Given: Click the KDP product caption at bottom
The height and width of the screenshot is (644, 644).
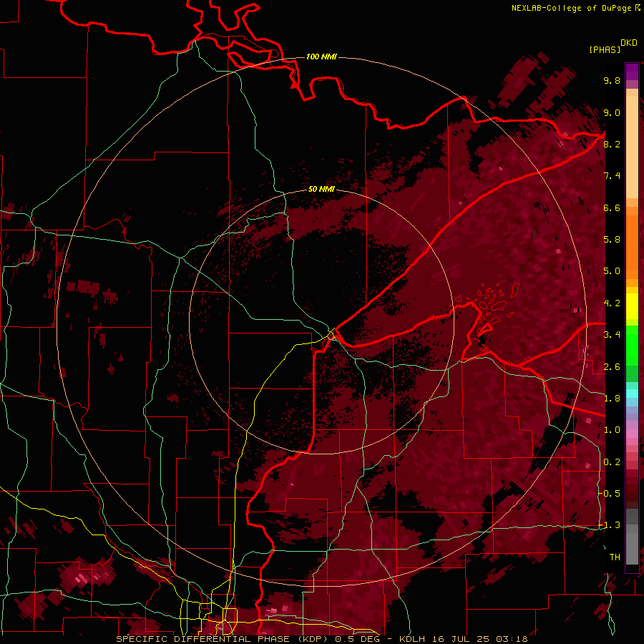Looking at the screenshot, I should click(x=321, y=639).
